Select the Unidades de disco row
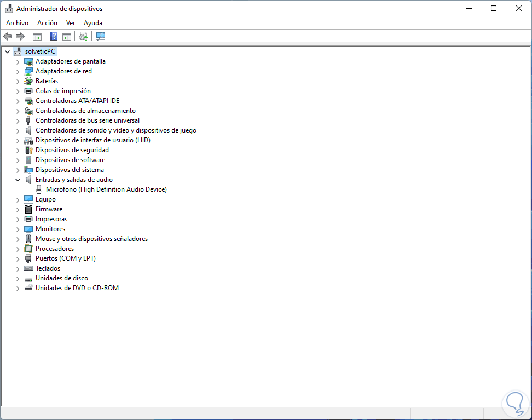This screenshot has height=420, width=532. [62, 278]
